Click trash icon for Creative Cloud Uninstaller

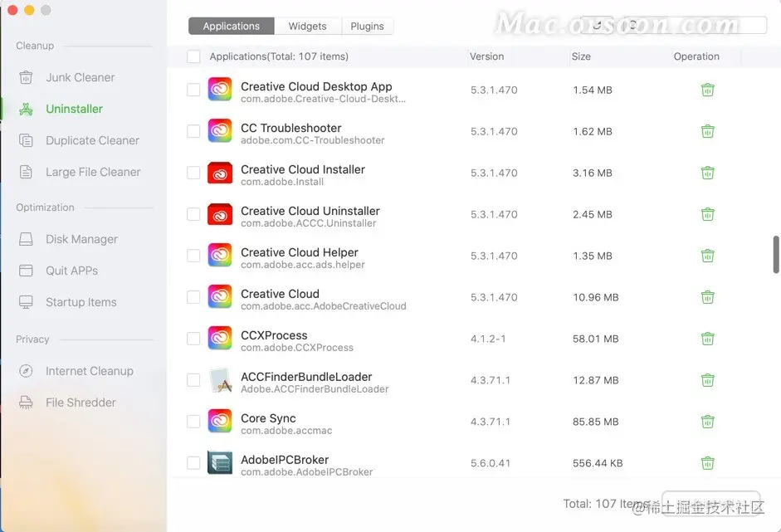pos(708,214)
